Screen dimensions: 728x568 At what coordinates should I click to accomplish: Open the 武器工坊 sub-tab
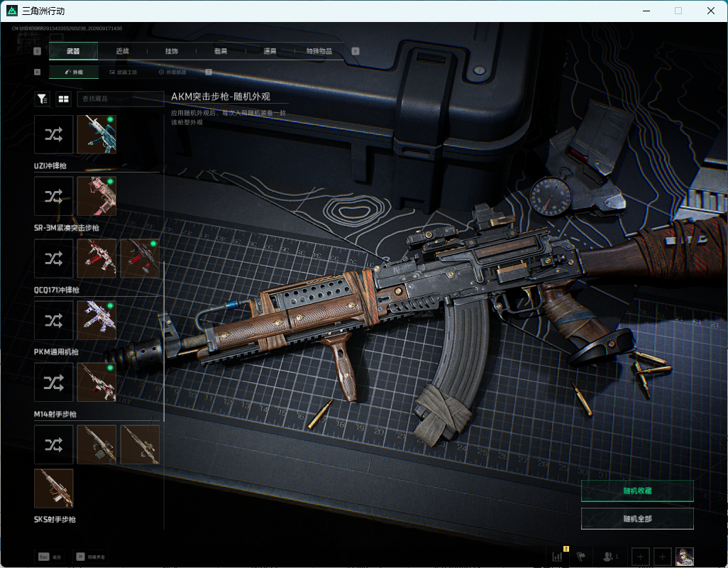click(x=123, y=72)
